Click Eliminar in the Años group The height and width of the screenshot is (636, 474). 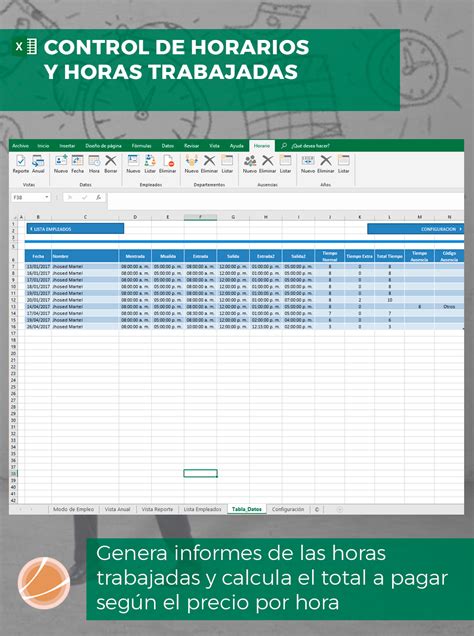[326, 164]
